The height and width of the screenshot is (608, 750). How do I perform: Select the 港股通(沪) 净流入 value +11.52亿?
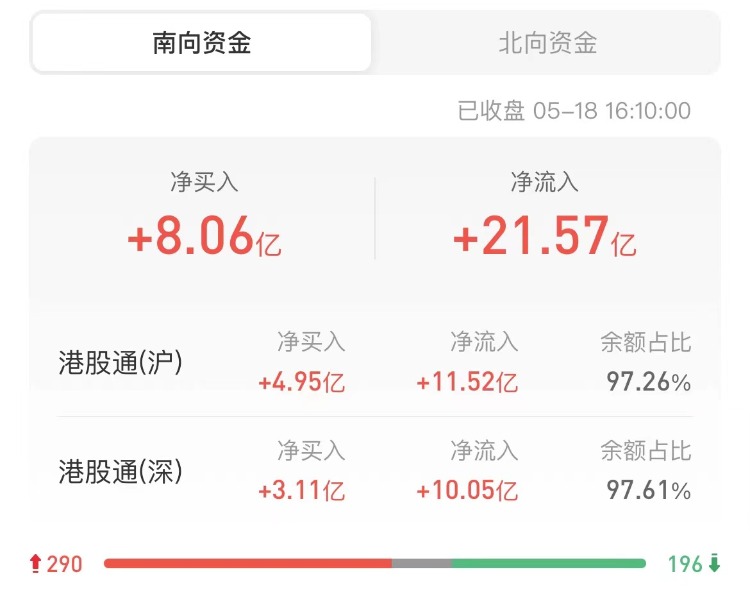tap(467, 382)
